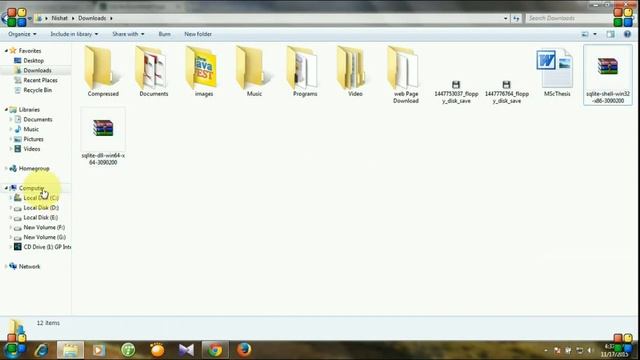Open the Include in library menu
Image resolution: width=640 pixels, height=360 pixels.
tap(74, 34)
